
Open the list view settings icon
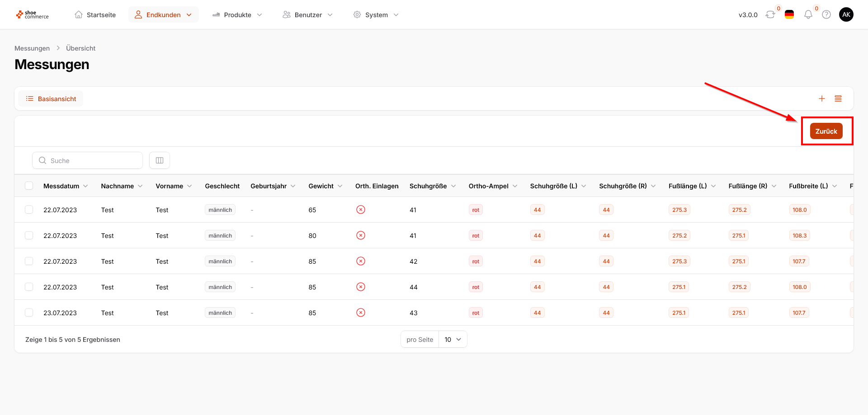pyautogui.click(x=838, y=99)
